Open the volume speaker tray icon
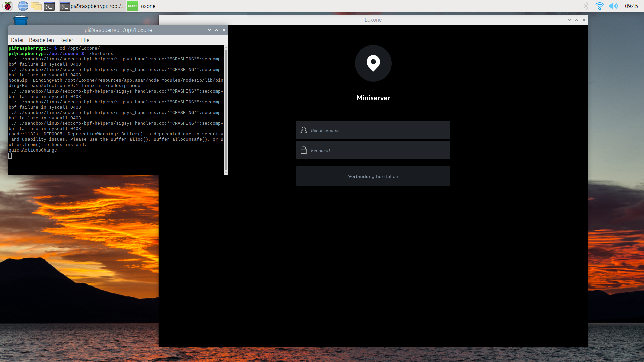This screenshot has height=362, width=644. click(613, 6)
